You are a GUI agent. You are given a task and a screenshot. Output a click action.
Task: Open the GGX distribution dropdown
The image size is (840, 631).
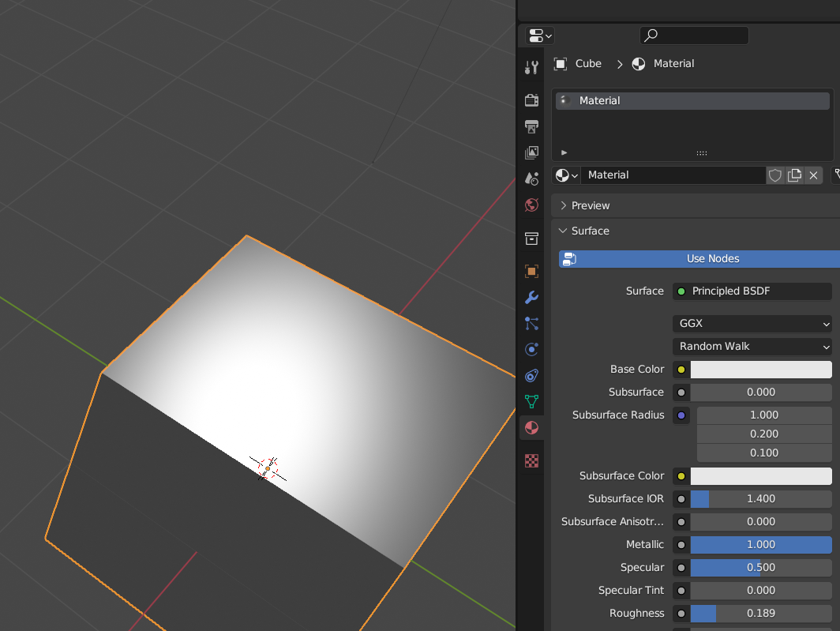[752, 324]
